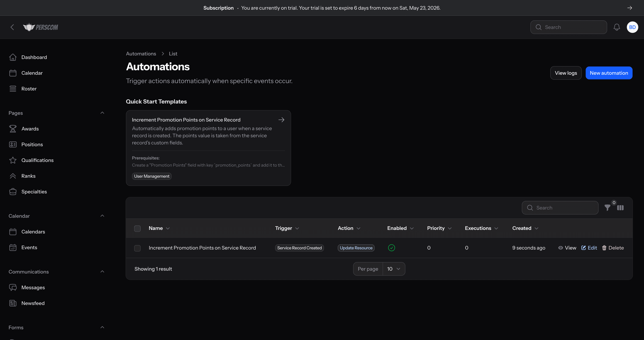Viewport: 644px width, 340px height.
Task: Click the Update Resource action badge
Action: [x=356, y=248]
